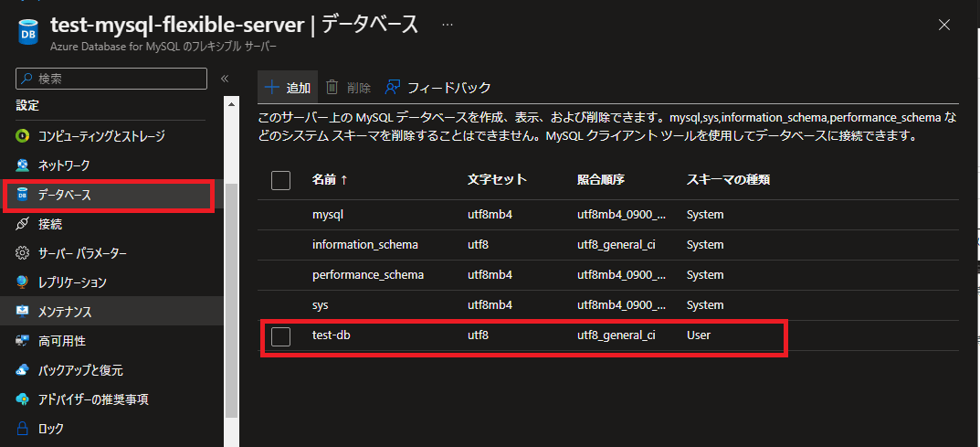This screenshot has height=447, width=980.
Task: Click the System type in sys row
Action: pos(705,304)
